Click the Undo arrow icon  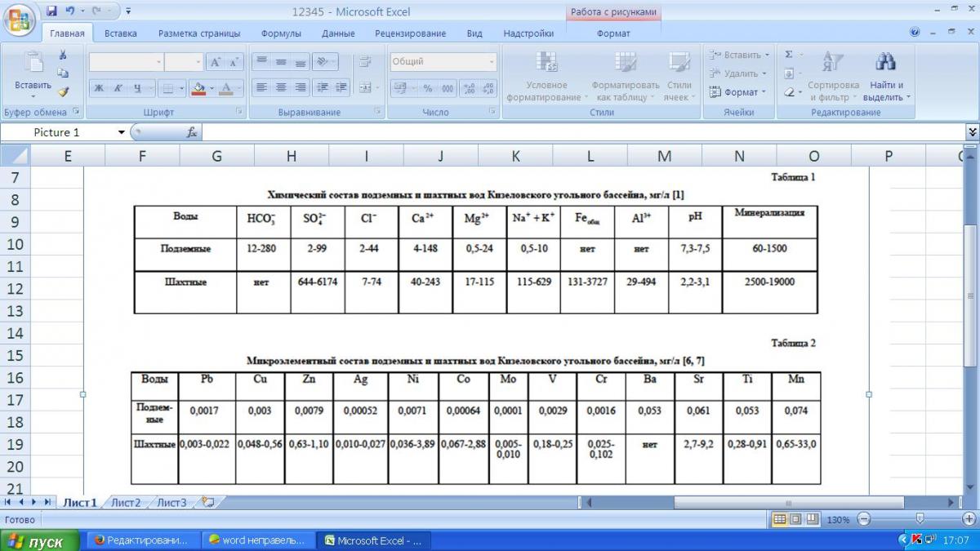pyautogui.click(x=70, y=11)
